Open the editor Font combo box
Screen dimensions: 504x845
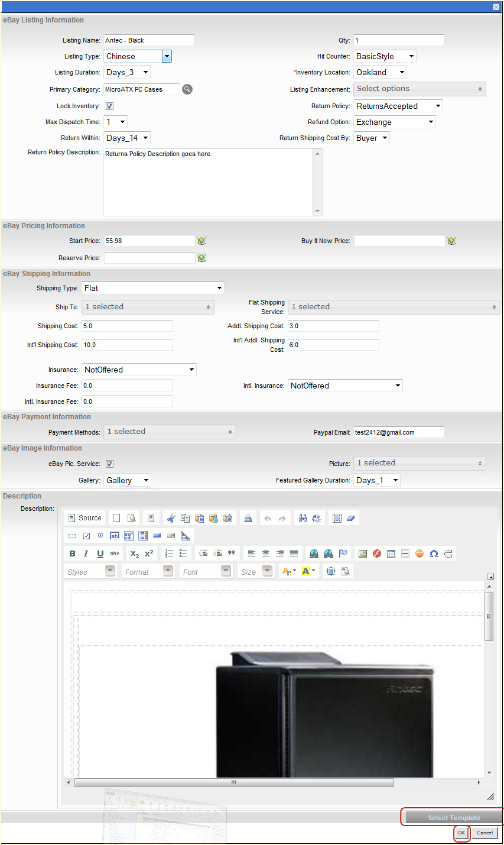click(x=206, y=571)
